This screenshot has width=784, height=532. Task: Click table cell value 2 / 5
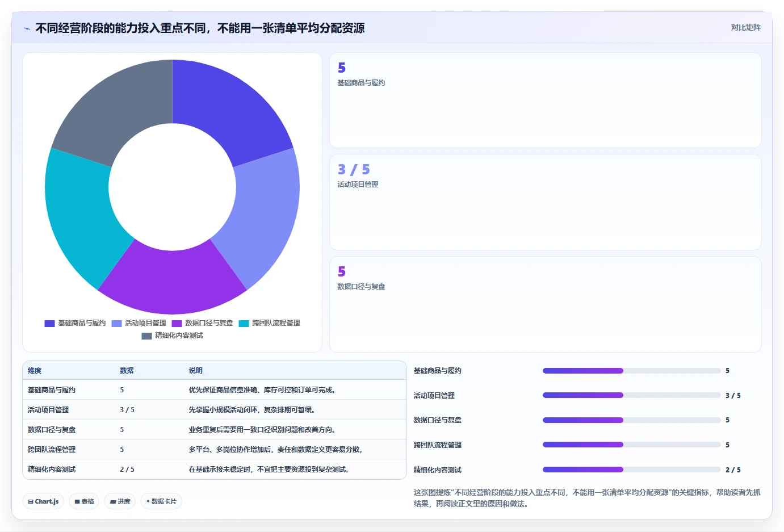click(x=127, y=470)
